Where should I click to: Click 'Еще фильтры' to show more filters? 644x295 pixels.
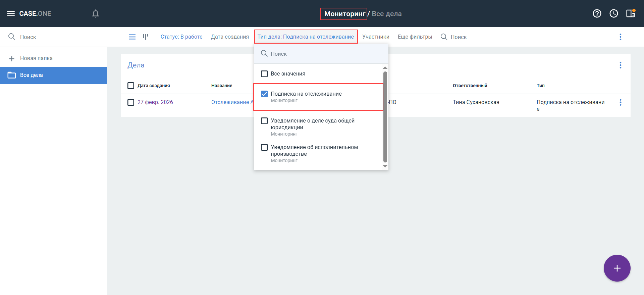tap(415, 37)
